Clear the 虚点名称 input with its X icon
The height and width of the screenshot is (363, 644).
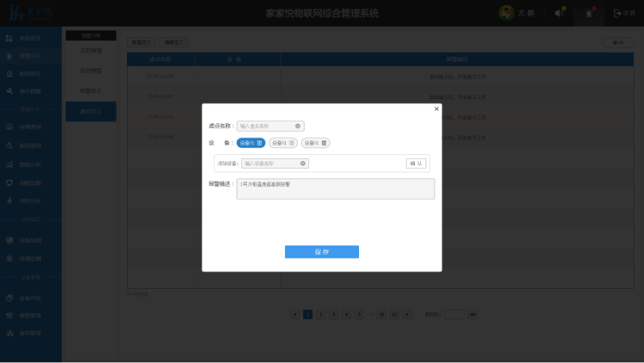coord(298,126)
